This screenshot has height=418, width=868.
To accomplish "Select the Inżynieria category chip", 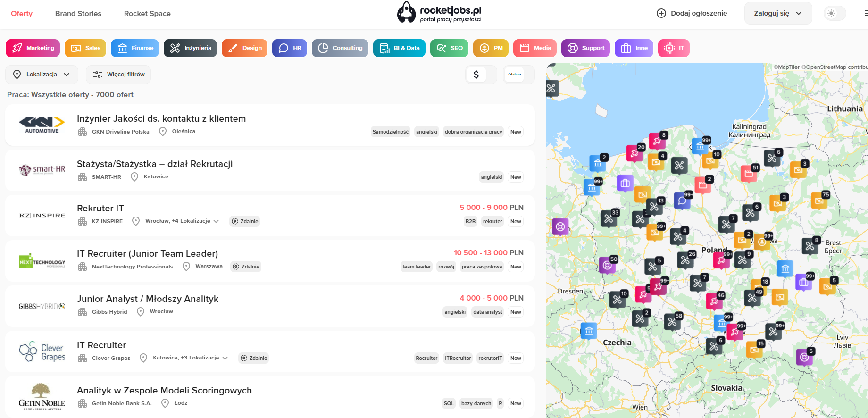I will pyautogui.click(x=191, y=48).
